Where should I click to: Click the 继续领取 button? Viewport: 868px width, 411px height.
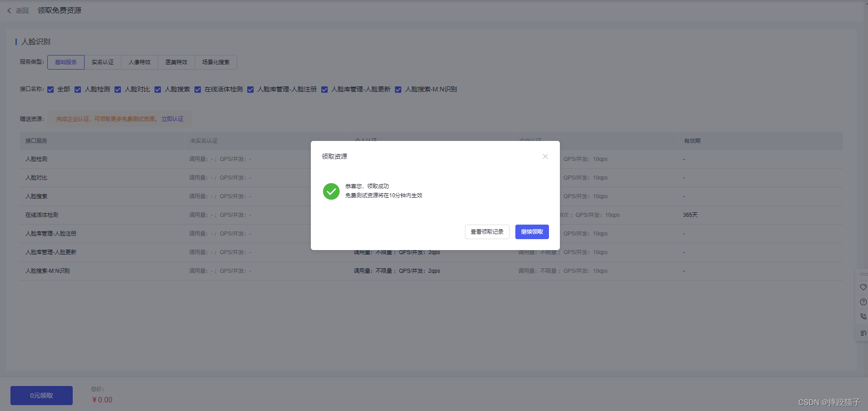(x=532, y=232)
